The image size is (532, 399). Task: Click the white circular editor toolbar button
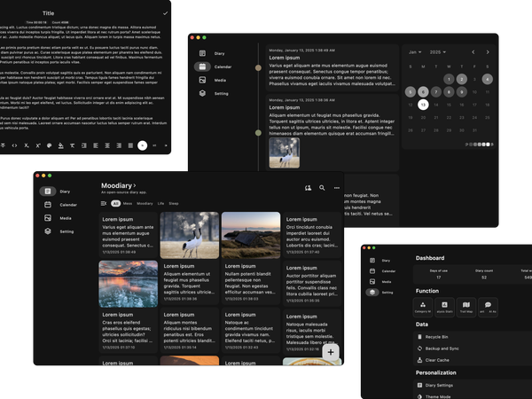[x=143, y=145]
